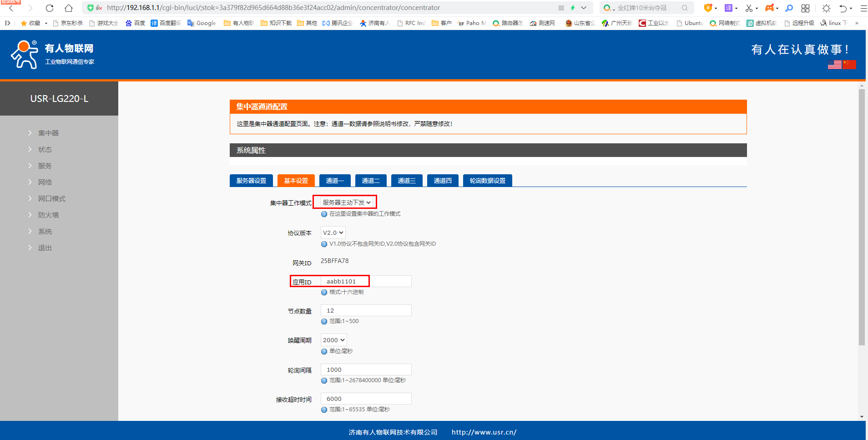Click the browser reload page icon
Viewport: 868px width, 440px height.
point(50,8)
